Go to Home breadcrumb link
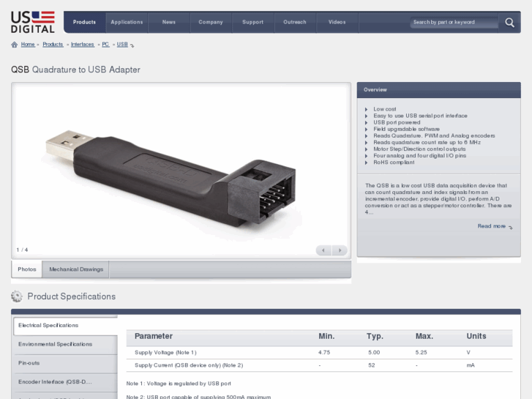532x399 pixels. pos(28,45)
